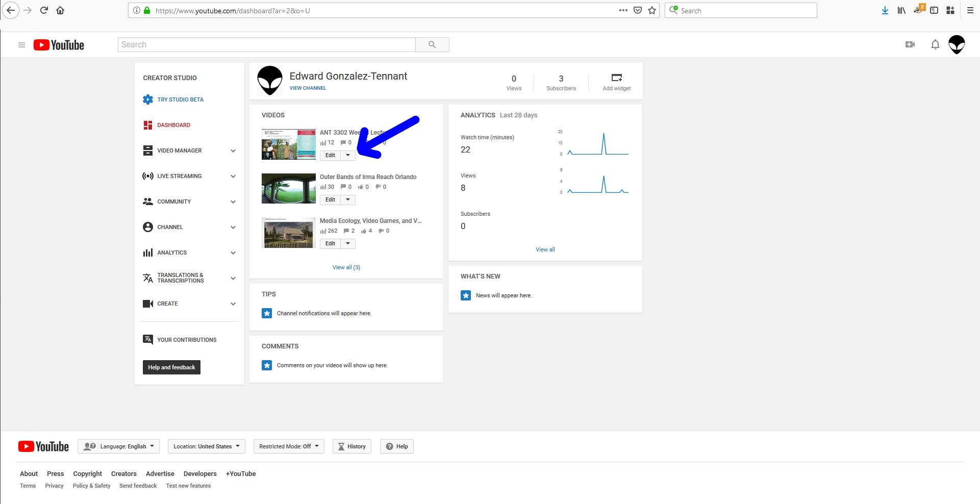Open the hamburger guide menu icon
The width and height of the screenshot is (980, 504).
[x=21, y=45]
